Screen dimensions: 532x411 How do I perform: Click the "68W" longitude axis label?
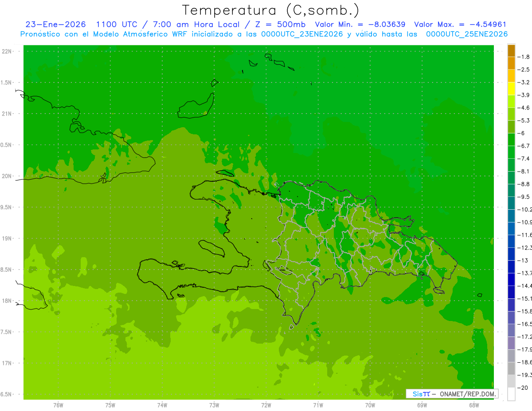[x=474, y=405]
